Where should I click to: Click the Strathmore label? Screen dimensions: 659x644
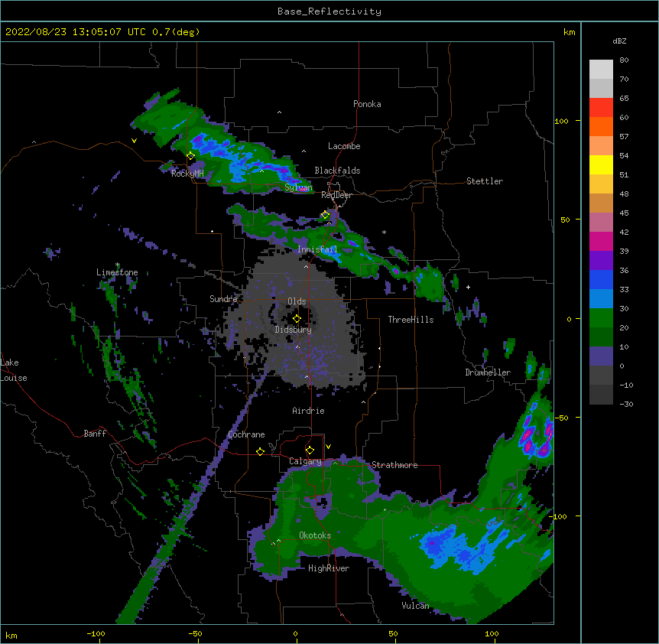[x=394, y=465]
